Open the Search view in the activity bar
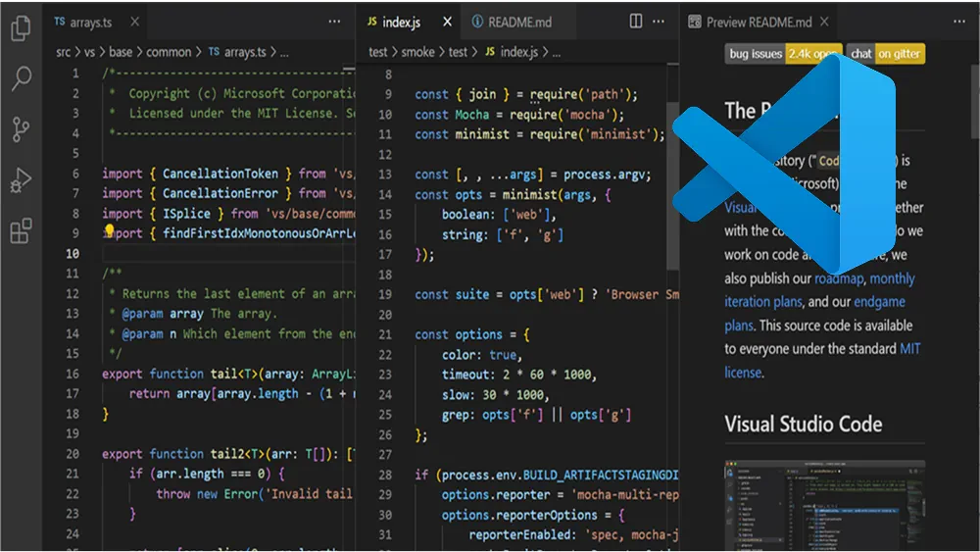This screenshot has width=980, height=552. point(20,79)
